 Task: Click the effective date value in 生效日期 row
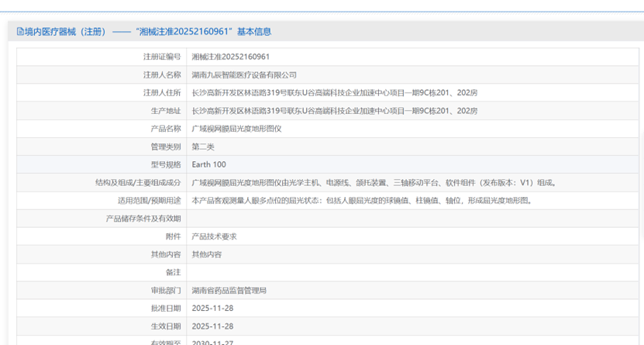(x=212, y=326)
